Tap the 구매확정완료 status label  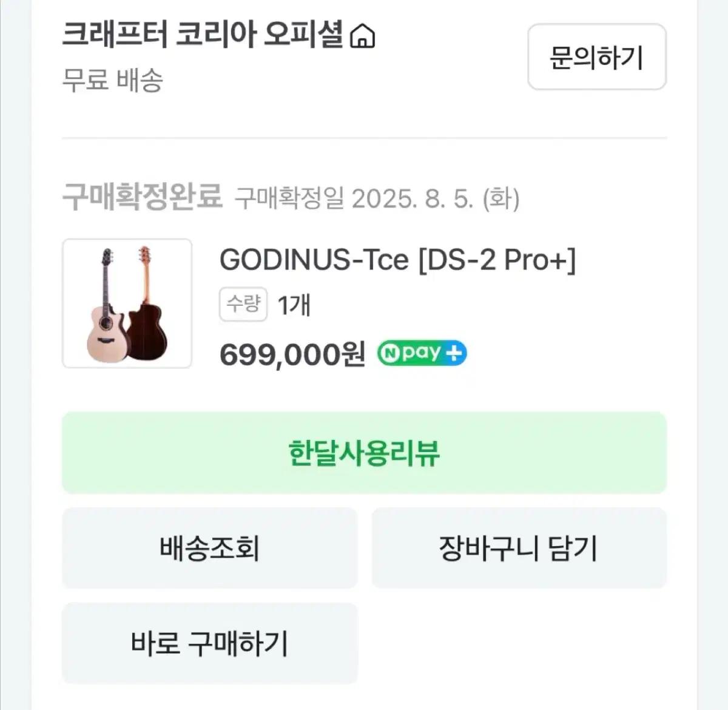(142, 196)
